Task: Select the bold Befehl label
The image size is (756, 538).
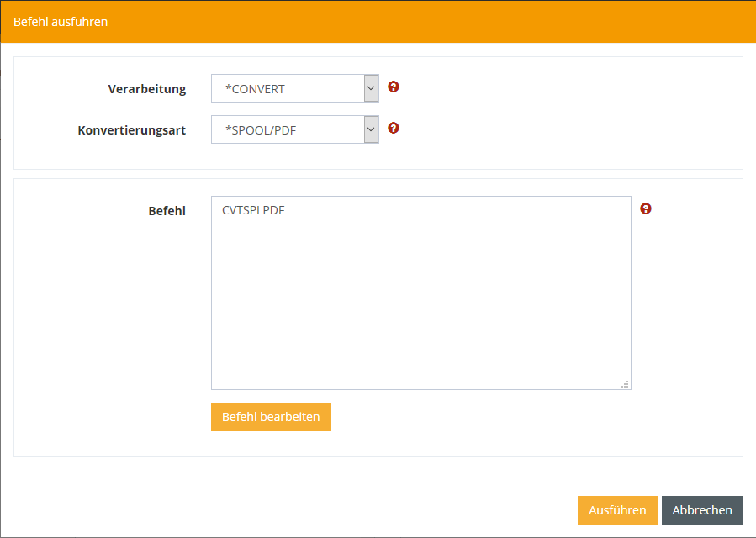Action: (x=167, y=210)
